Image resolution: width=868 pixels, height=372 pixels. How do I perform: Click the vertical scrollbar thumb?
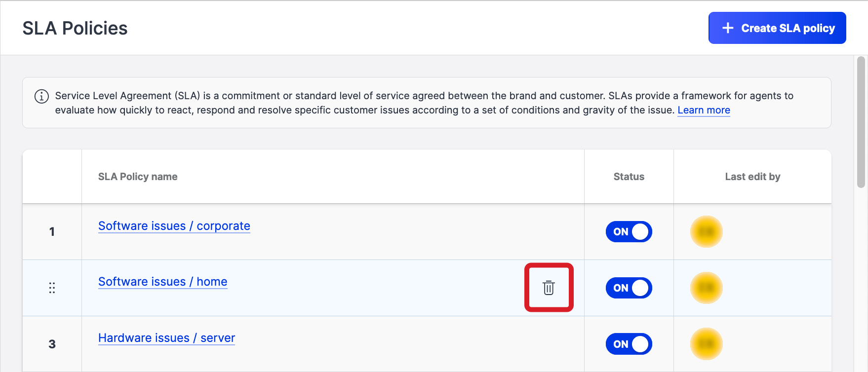click(x=861, y=122)
